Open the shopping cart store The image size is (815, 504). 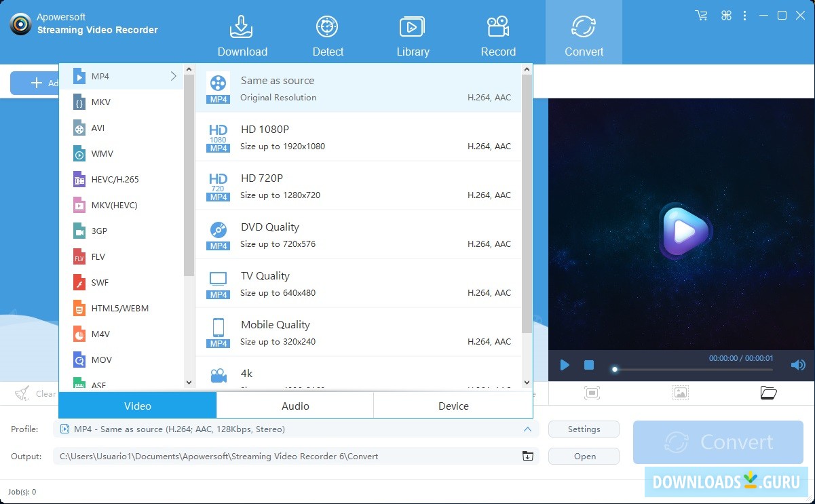coord(701,15)
